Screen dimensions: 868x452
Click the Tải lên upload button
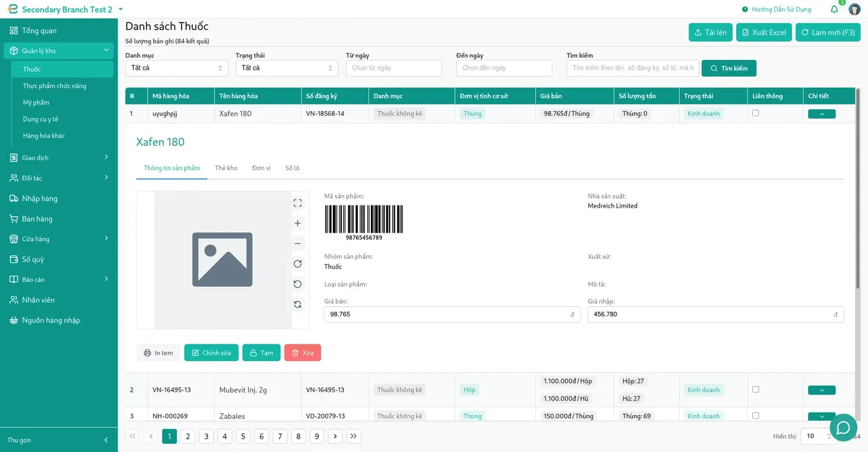click(x=711, y=32)
